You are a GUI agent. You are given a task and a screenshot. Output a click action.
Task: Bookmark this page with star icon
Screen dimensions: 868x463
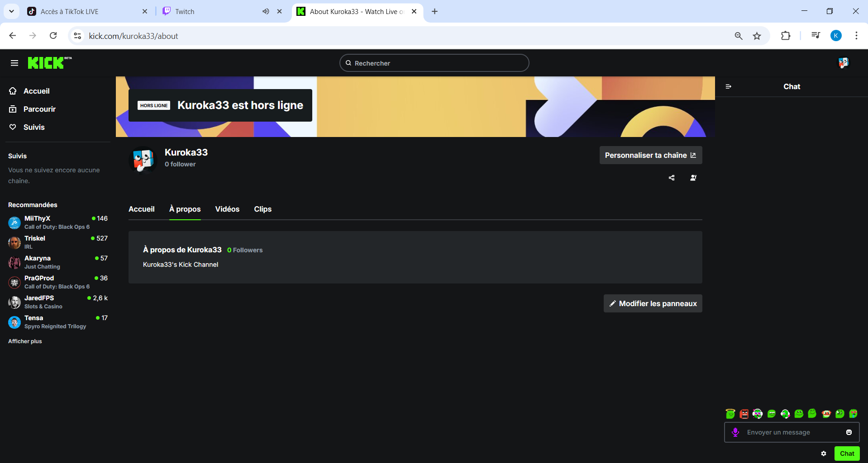click(757, 36)
